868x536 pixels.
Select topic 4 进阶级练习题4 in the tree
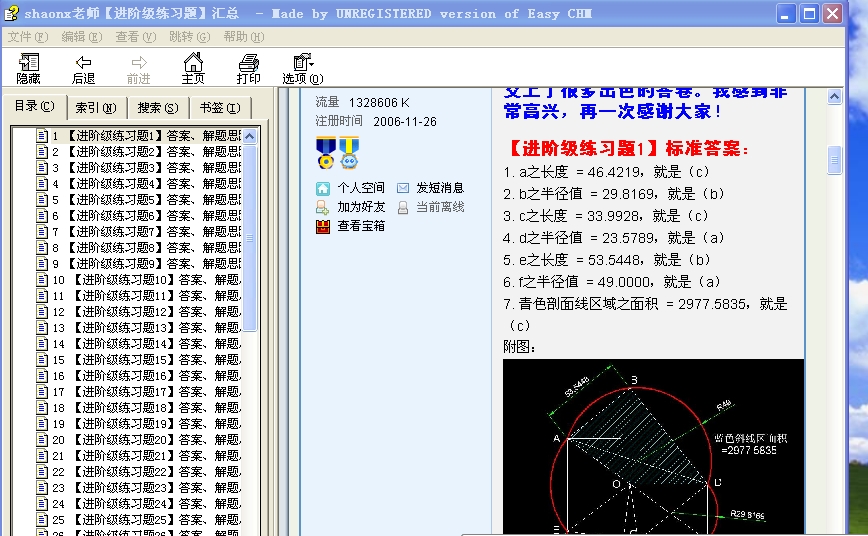click(x=146, y=184)
